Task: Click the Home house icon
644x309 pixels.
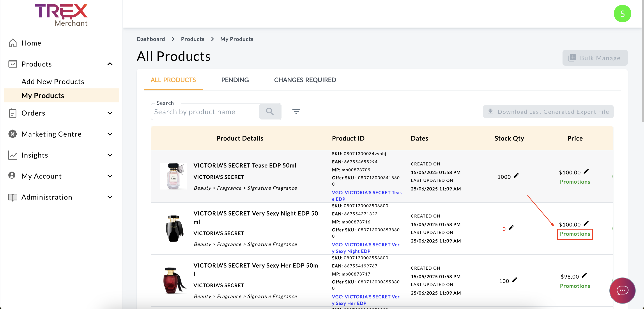Action: click(12, 43)
